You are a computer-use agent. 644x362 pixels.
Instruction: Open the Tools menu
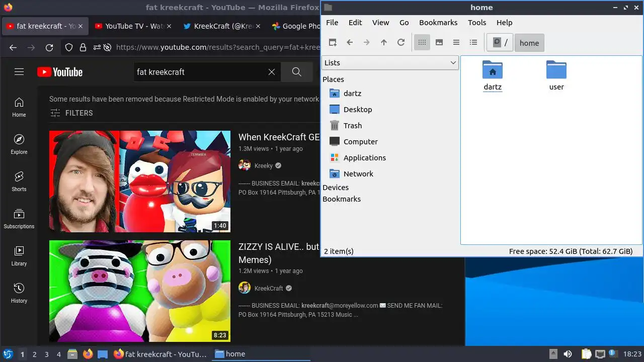point(477,23)
